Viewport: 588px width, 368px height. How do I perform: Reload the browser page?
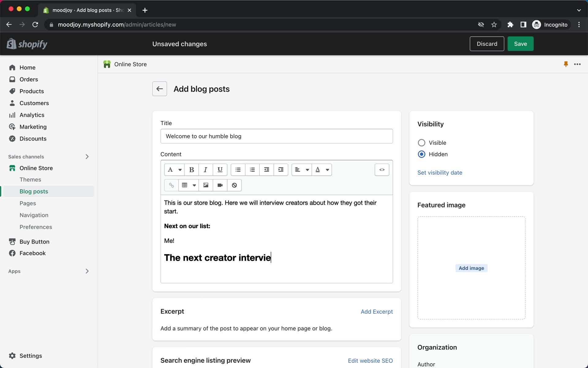click(35, 25)
